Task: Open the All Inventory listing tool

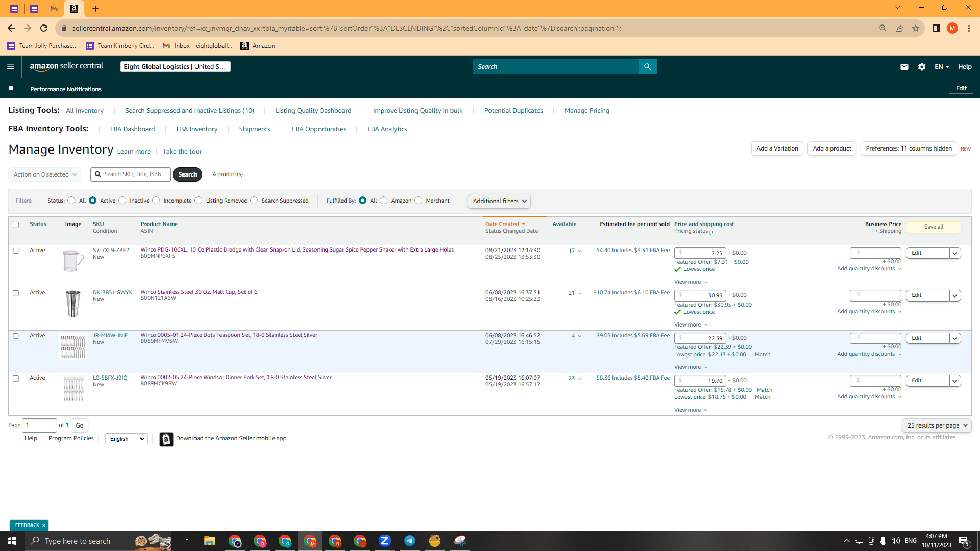Action: pos(85,111)
